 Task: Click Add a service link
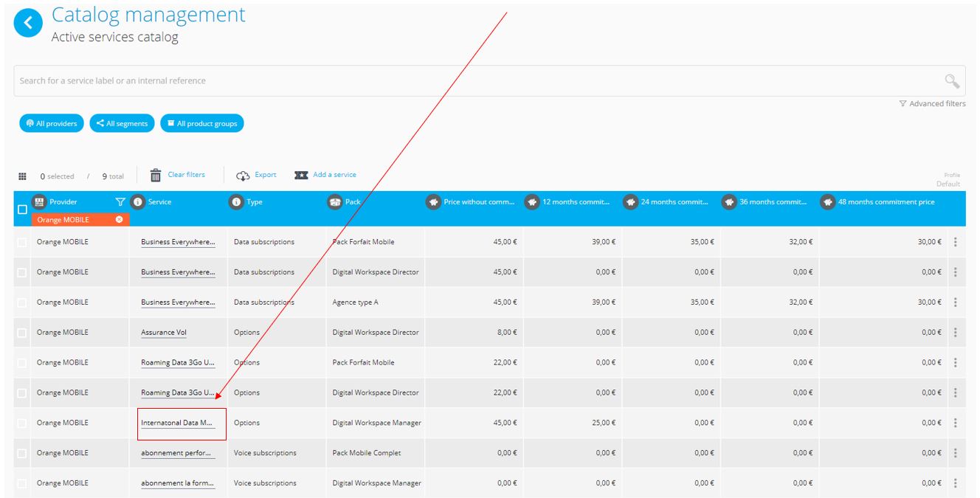pyautogui.click(x=334, y=175)
